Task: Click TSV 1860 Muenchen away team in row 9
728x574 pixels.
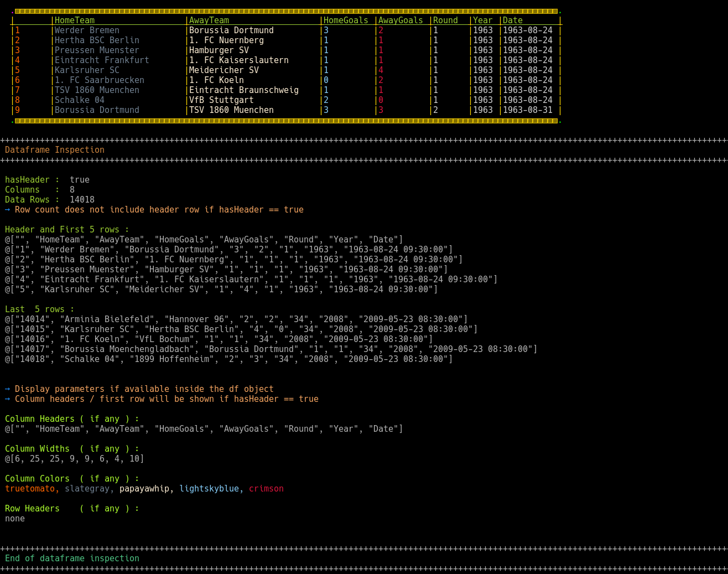Action: [231, 110]
